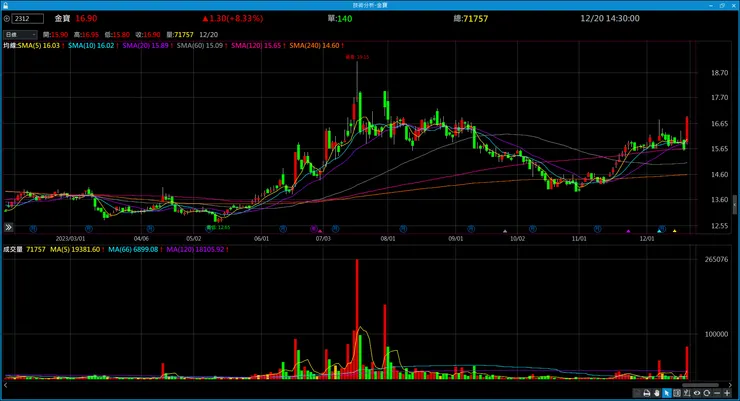
Task: Click the MA(66) 6899.08 volume label
Action: coord(135,250)
